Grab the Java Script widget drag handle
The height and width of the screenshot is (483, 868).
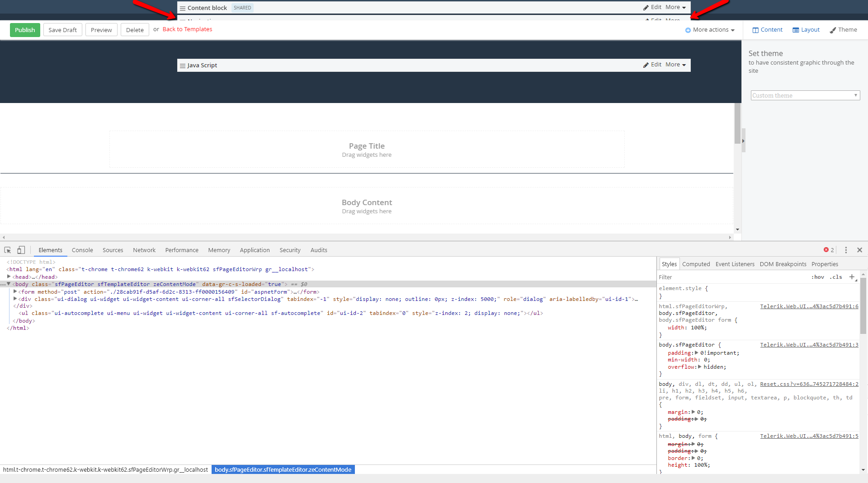pyautogui.click(x=183, y=66)
